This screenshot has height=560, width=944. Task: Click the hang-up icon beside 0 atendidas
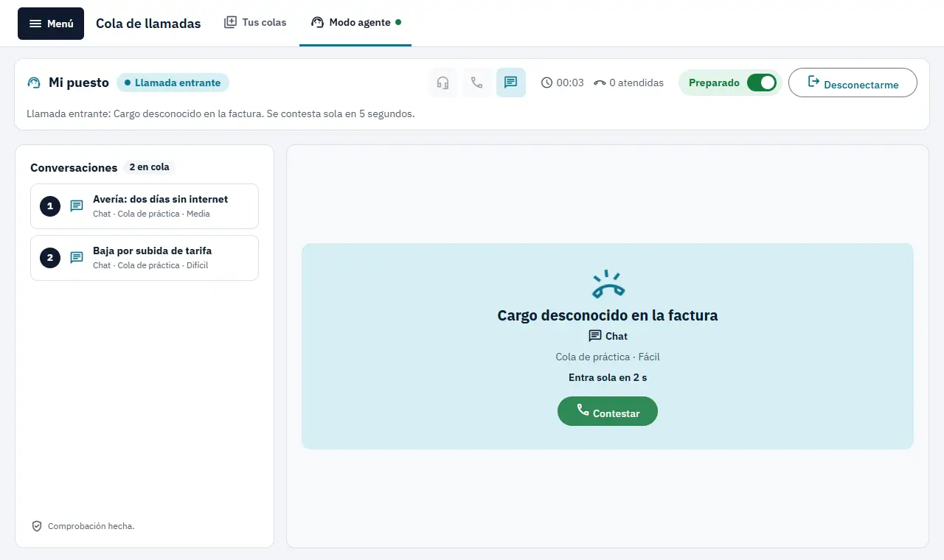tap(600, 83)
